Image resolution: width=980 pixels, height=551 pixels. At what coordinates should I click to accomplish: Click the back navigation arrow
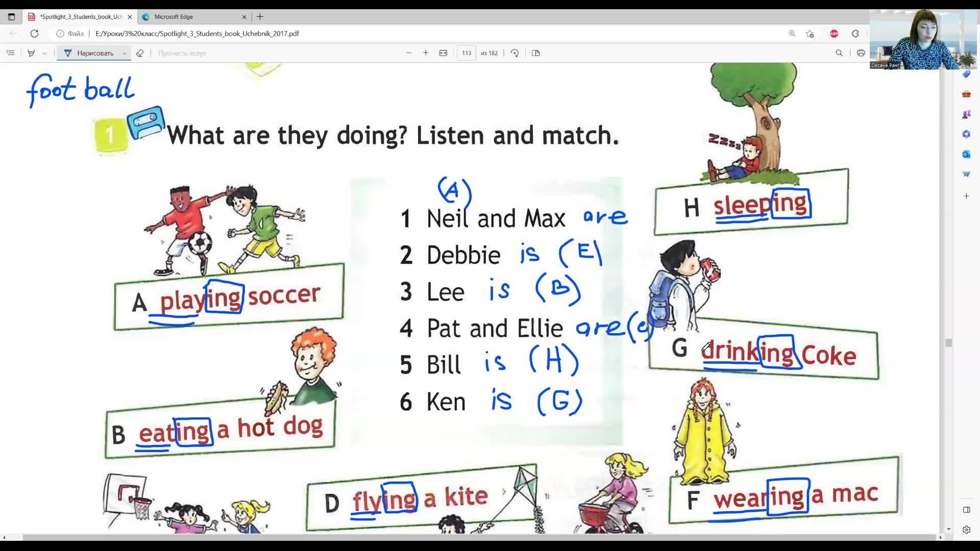[x=13, y=33]
